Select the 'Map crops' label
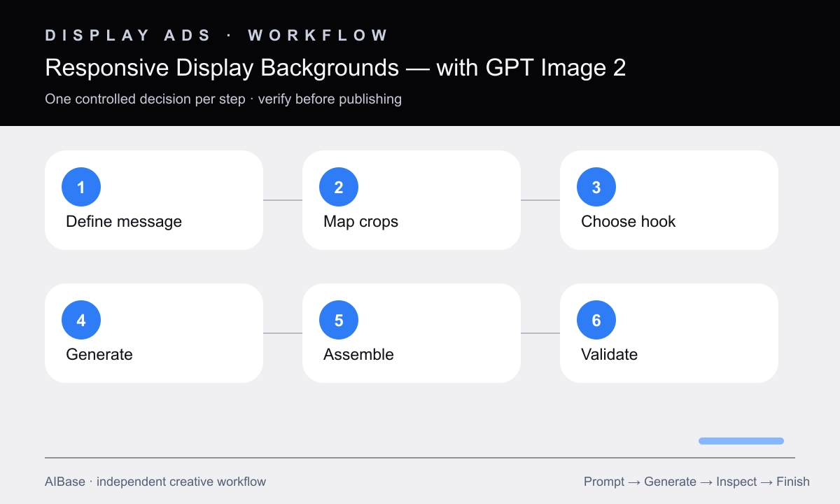This screenshot has height=504, width=840. (x=360, y=222)
